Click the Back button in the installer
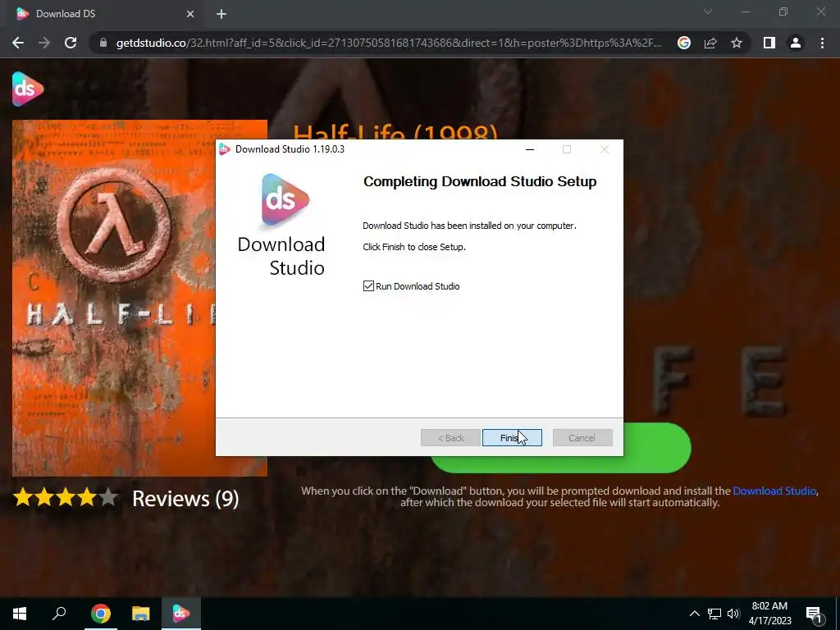The image size is (840, 630). pyautogui.click(x=450, y=438)
